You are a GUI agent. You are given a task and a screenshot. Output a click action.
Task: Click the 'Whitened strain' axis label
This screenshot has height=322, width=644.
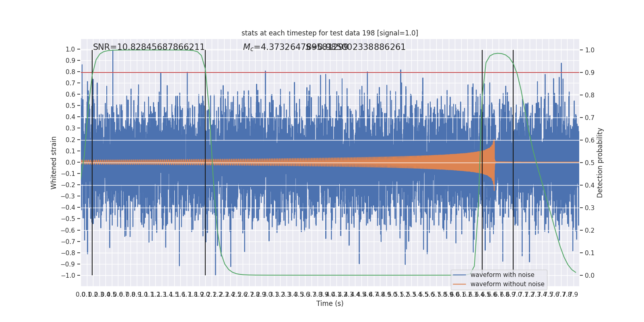pos(54,163)
